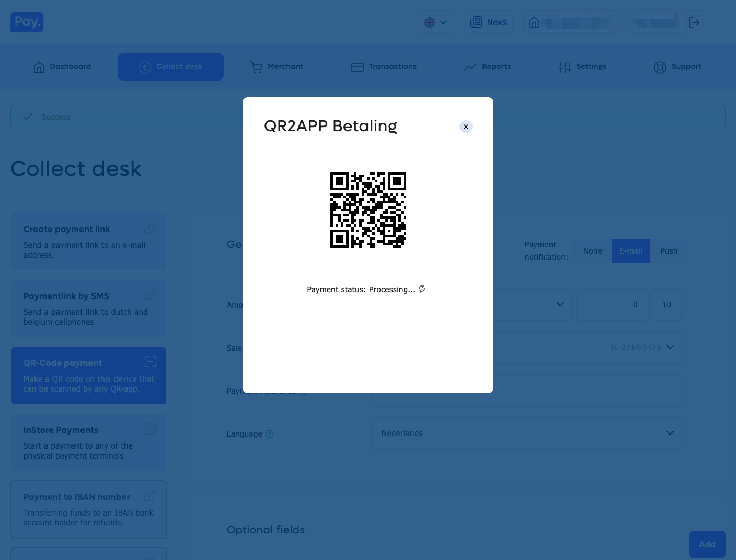
Task: Open Payment to IBAN number option
Action: 89,509
